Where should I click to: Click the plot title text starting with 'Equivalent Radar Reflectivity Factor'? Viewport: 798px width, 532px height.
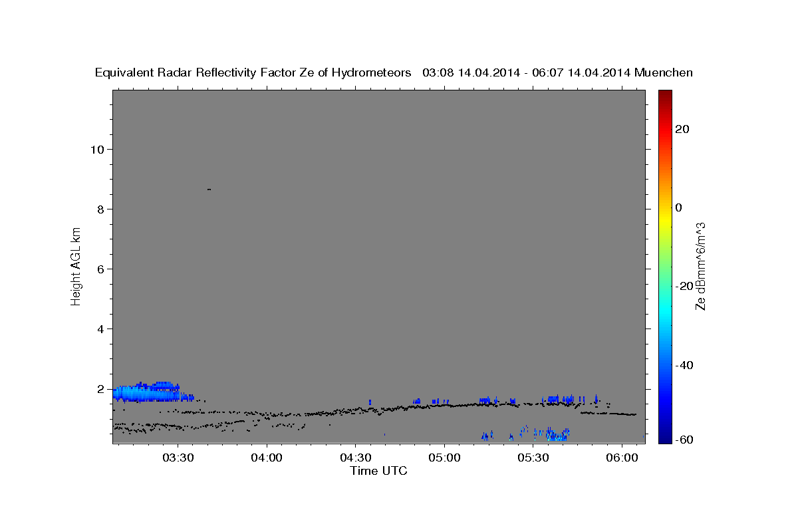pyautogui.click(x=394, y=72)
